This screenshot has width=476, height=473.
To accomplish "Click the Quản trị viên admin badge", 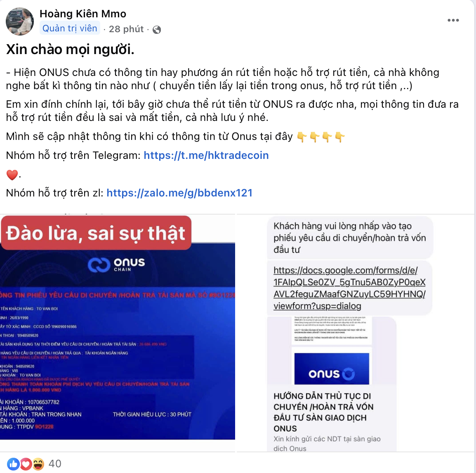I will (70, 28).
